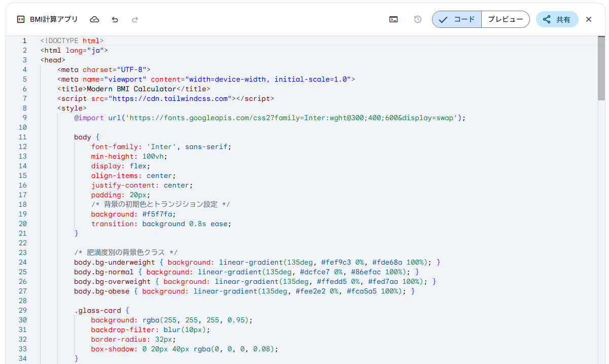Close the code panel with X
Image resolution: width=609 pixels, height=364 pixels.
(589, 19)
